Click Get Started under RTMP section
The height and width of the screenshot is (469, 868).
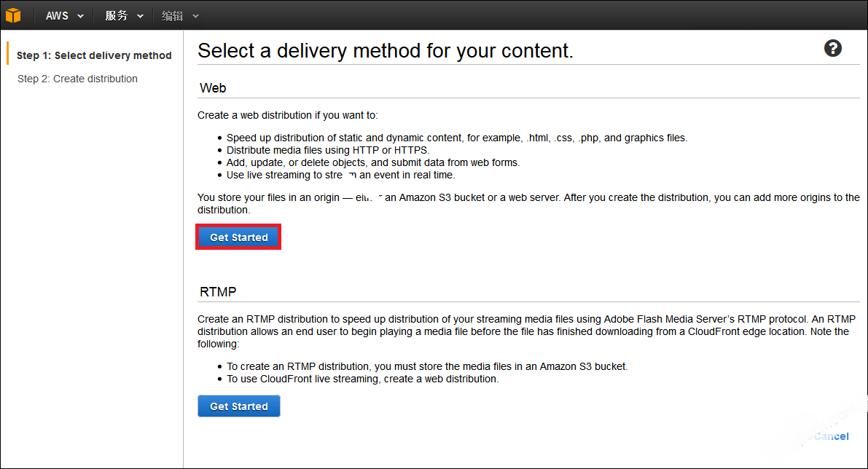(x=238, y=406)
